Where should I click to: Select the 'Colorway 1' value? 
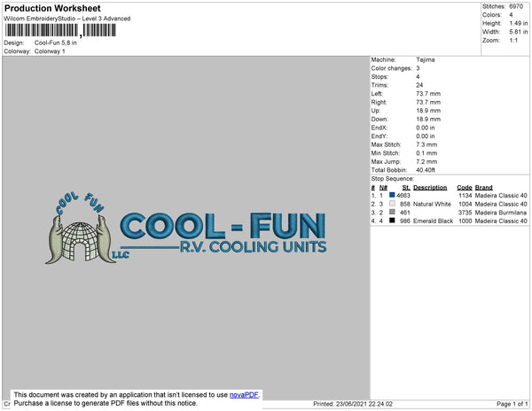tap(50, 51)
